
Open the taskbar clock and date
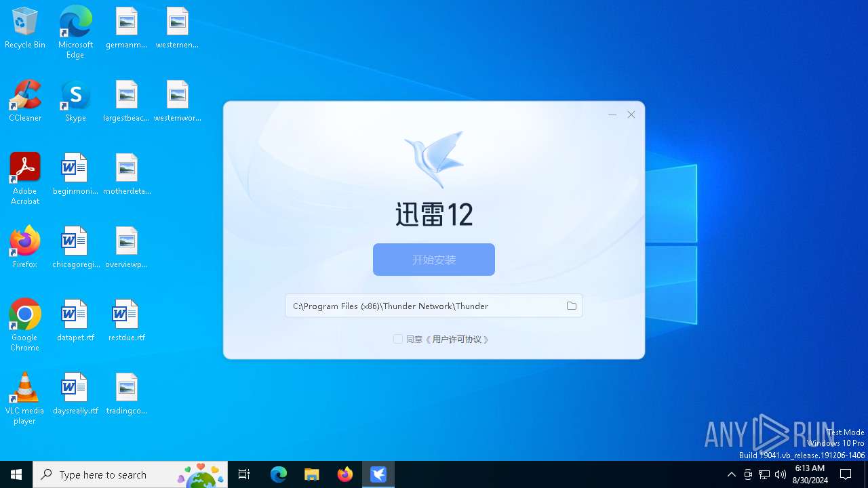[x=810, y=474]
